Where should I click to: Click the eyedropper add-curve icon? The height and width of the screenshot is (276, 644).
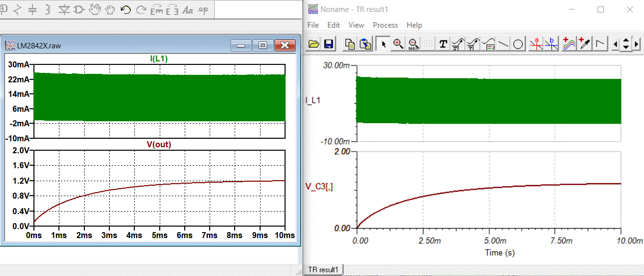click(584, 44)
